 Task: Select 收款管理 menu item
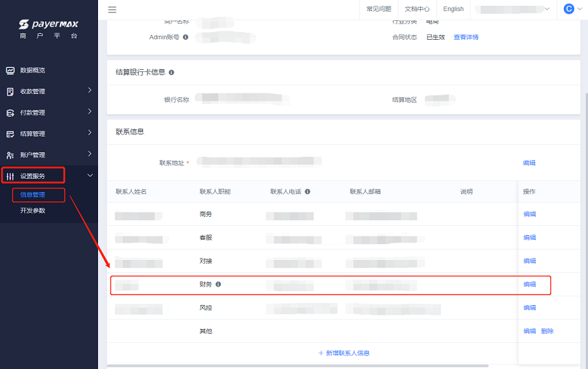33,91
